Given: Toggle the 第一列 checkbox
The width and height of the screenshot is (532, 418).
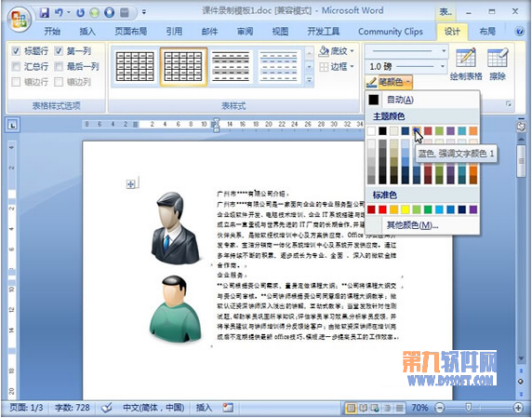Looking at the screenshot, I should 59,51.
